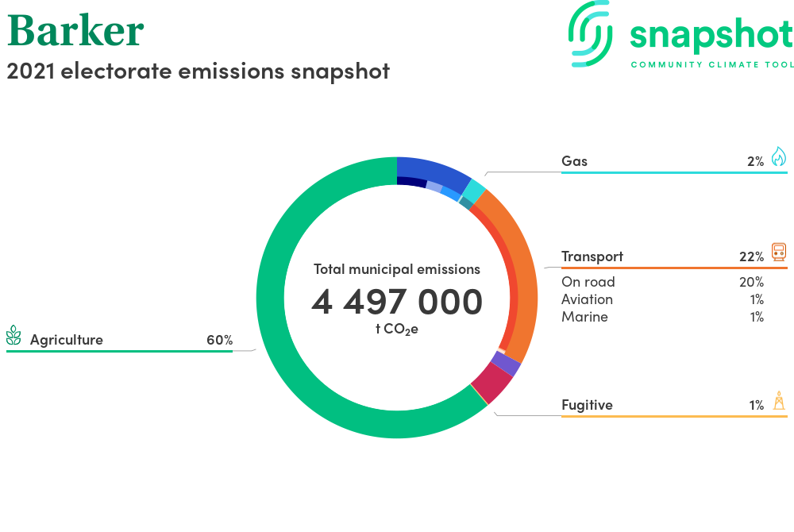794x532 pixels.
Task: Click the Aviation row label
Action: click(587, 299)
